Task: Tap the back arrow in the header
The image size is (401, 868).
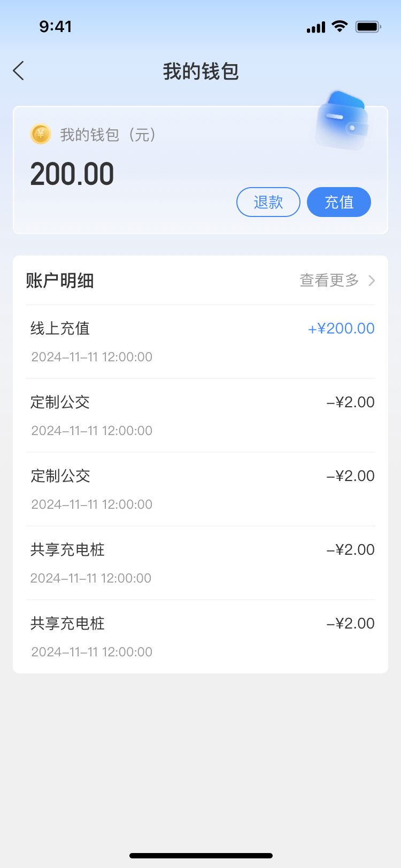Action: [19, 71]
